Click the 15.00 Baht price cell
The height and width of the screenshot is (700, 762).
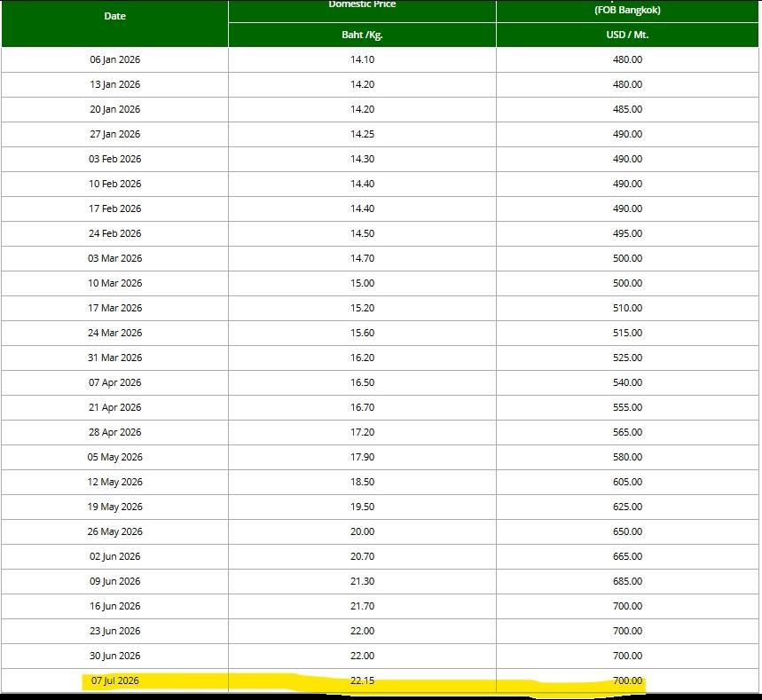(362, 283)
